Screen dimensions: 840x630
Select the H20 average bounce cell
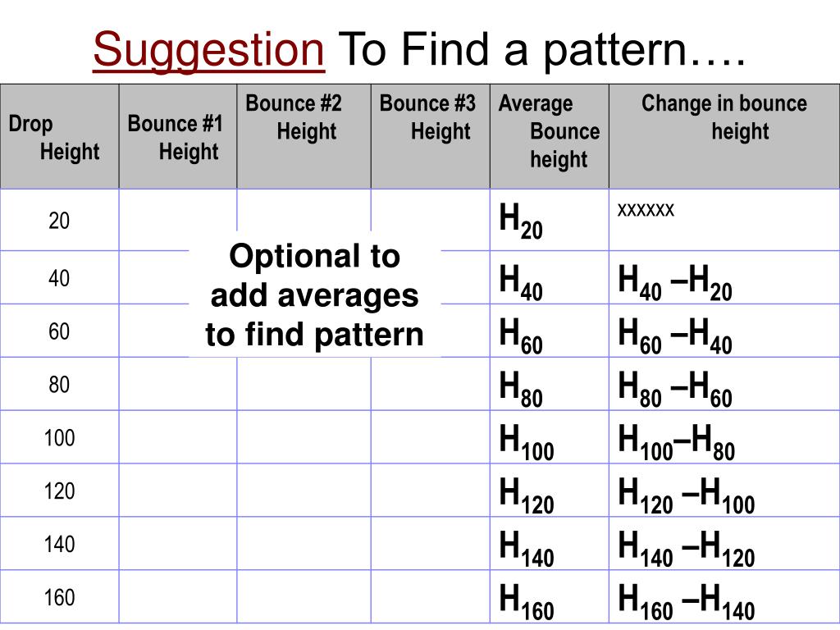(550, 220)
